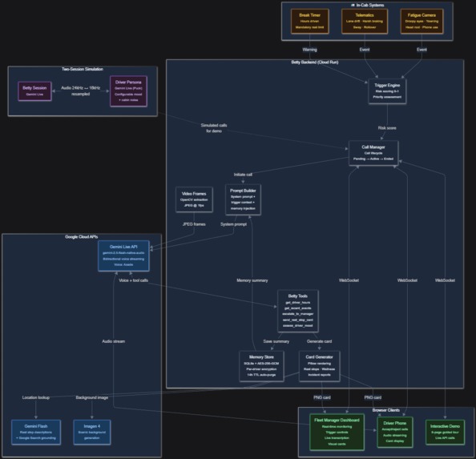Image resolution: width=476 pixels, height=459 pixels.
Task: Click the Audio 24kHz resampled label
Action: tap(80, 91)
